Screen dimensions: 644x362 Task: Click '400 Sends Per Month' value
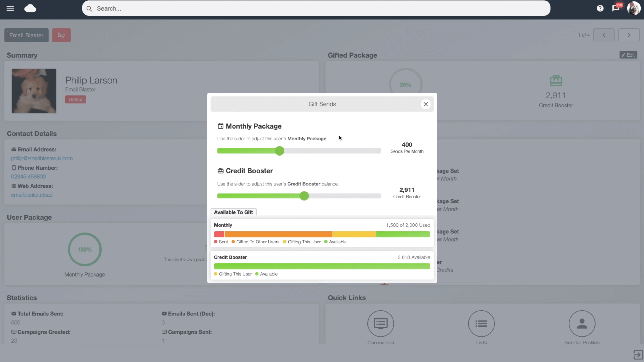click(407, 147)
